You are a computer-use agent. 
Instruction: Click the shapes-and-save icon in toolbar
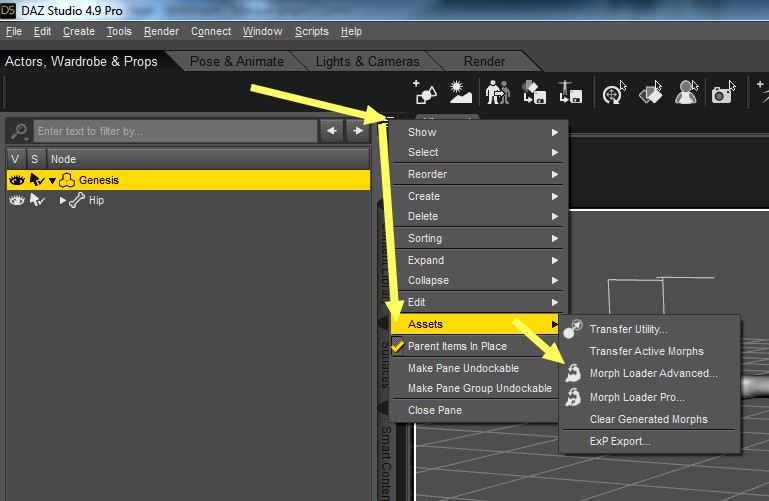click(534, 92)
